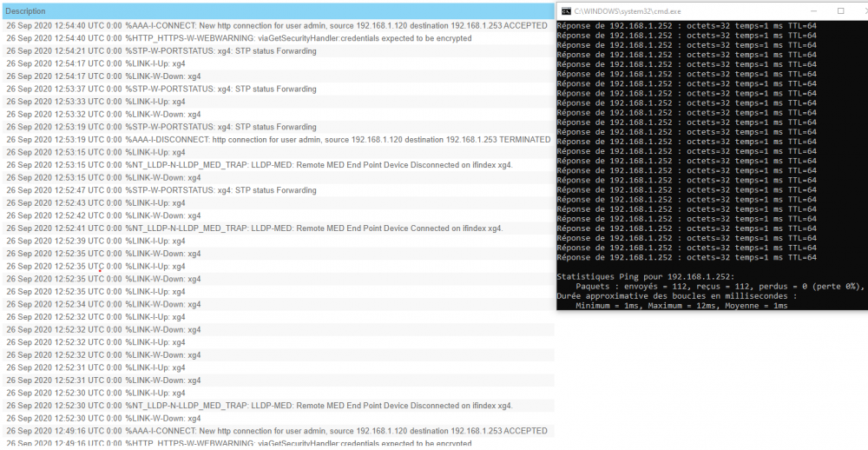Click the 12:52:30 LINK-W-Down xg4 row
Image resolution: width=868 pixels, height=450 pixels.
(278, 419)
